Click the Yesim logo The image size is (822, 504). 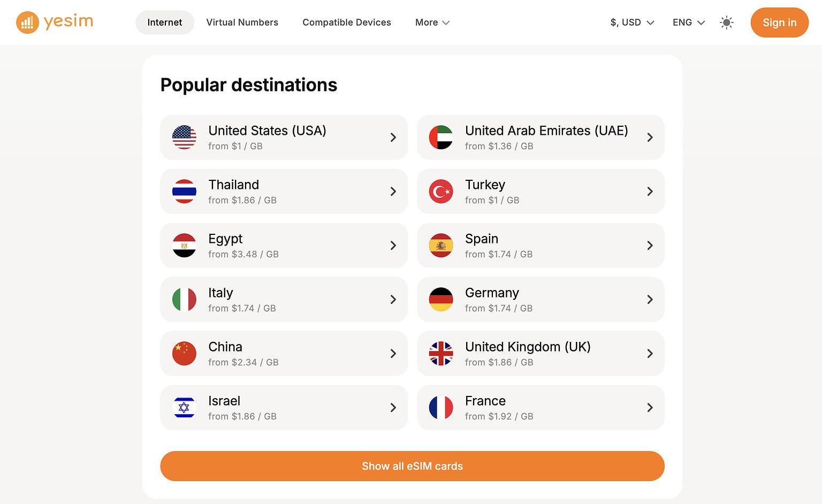54,22
